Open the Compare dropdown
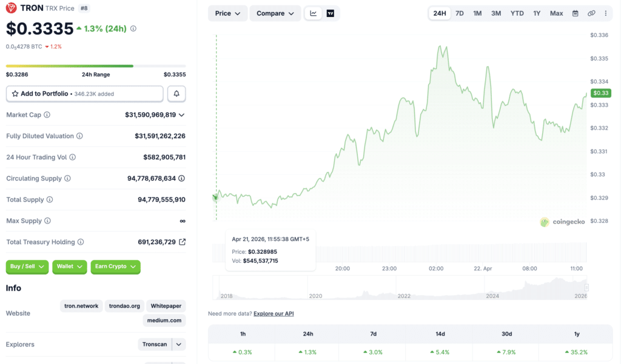 [x=275, y=13]
